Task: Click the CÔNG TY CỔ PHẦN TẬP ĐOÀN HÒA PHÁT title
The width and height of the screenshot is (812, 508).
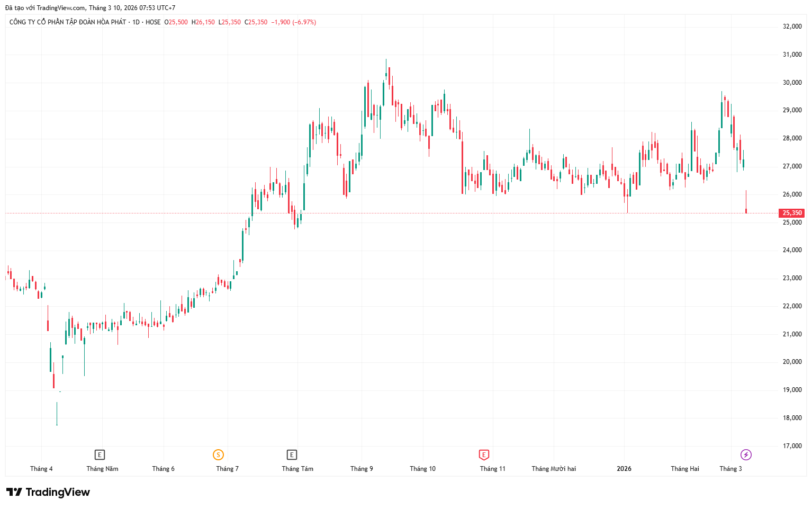Action: click(68, 22)
